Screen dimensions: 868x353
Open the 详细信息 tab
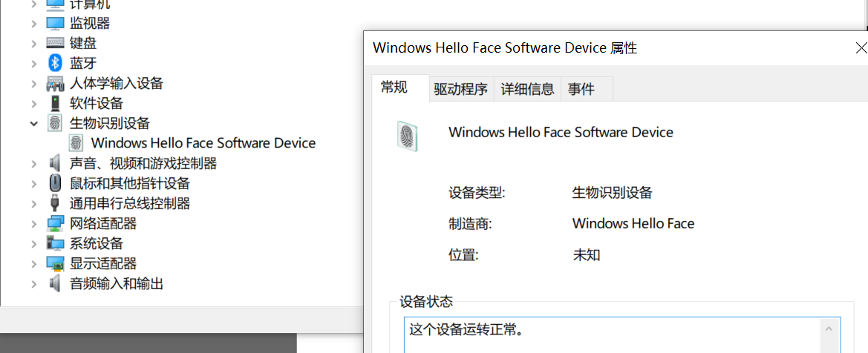pyautogui.click(x=527, y=89)
